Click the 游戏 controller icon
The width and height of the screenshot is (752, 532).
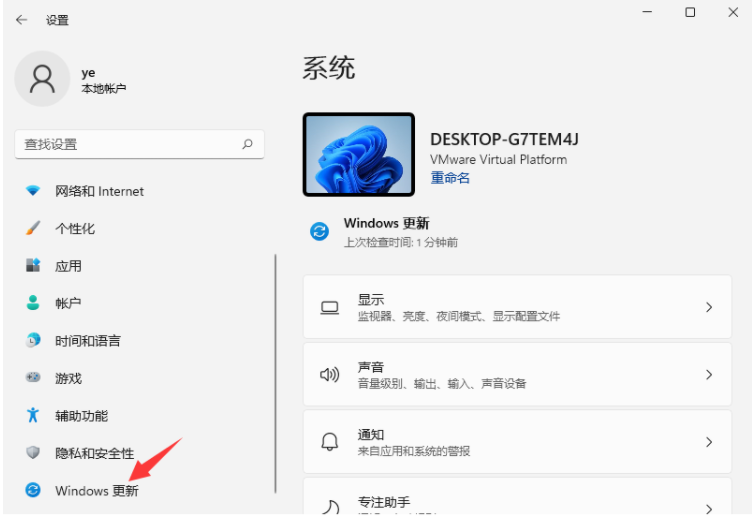pyautogui.click(x=33, y=378)
